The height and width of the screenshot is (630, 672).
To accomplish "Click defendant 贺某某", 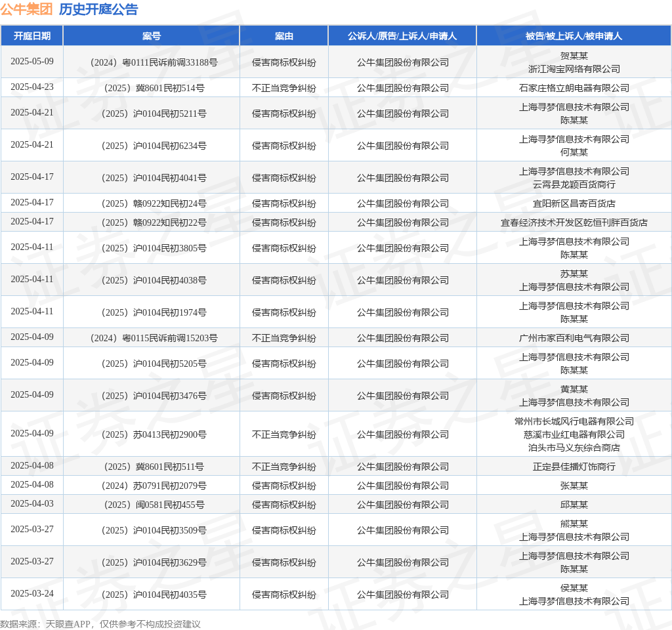I will [x=574, y=56].
